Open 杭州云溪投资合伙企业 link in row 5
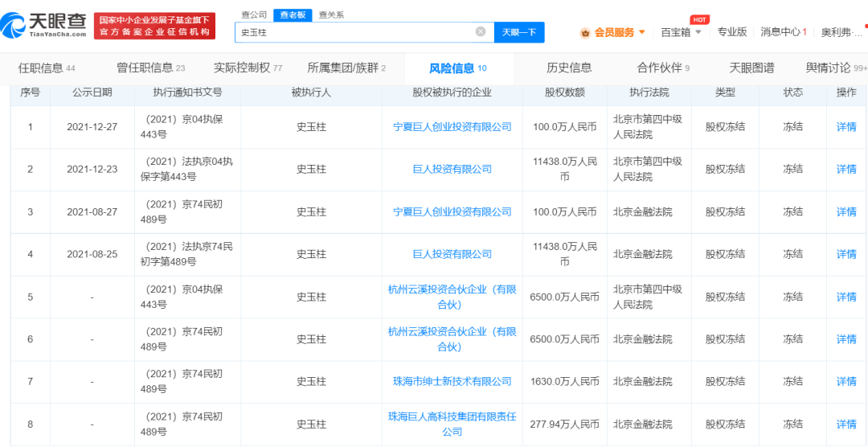The width and height of the screenshot is (868, 447). [452, 297]
